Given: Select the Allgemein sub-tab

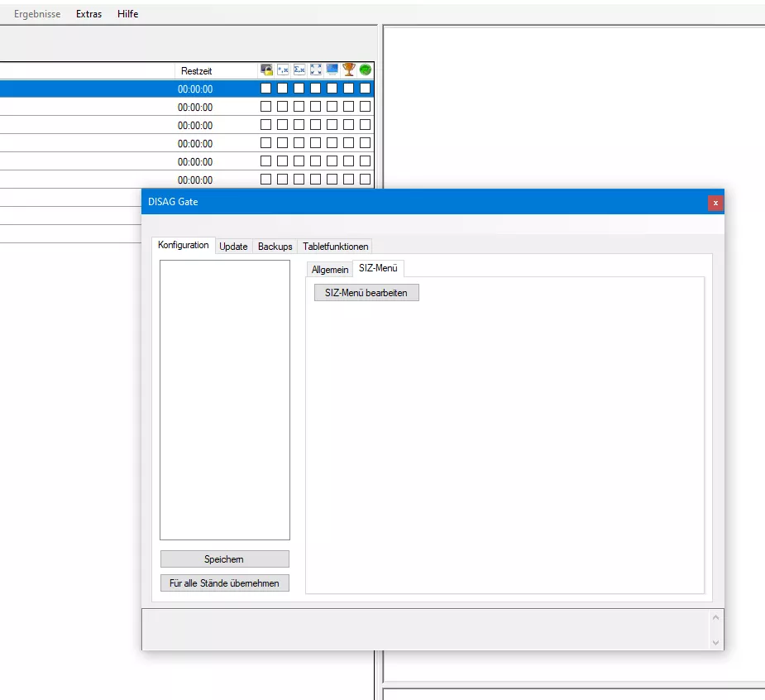Looking at the screenshot, I should [330, 270].
